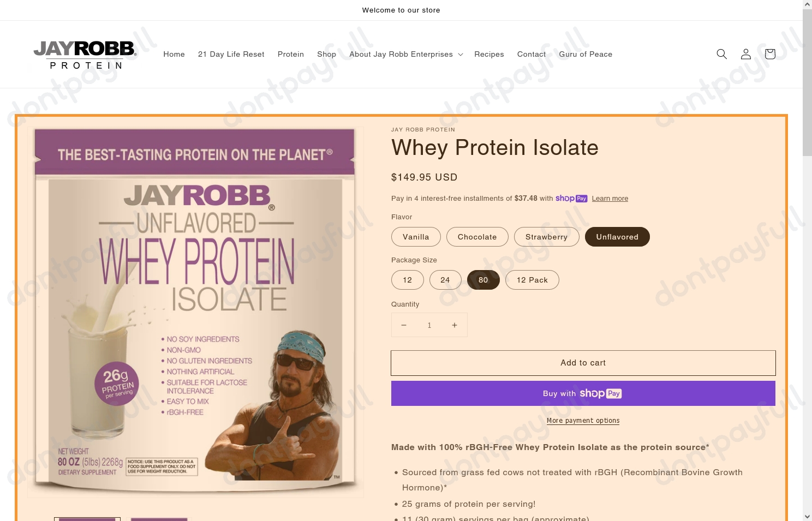Click the plus icon to increase quantity
Screen dimensions: 812x521
click(454, 325)
